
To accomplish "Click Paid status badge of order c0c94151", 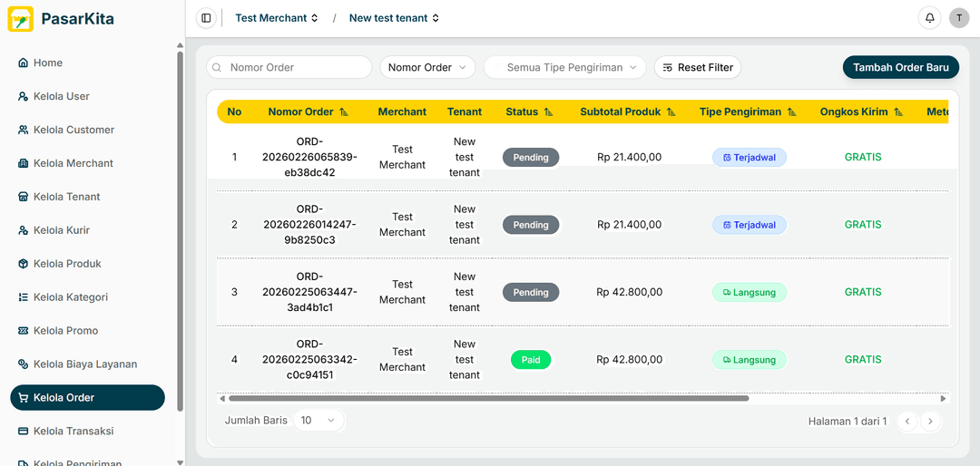I will [x=531, y=360].
